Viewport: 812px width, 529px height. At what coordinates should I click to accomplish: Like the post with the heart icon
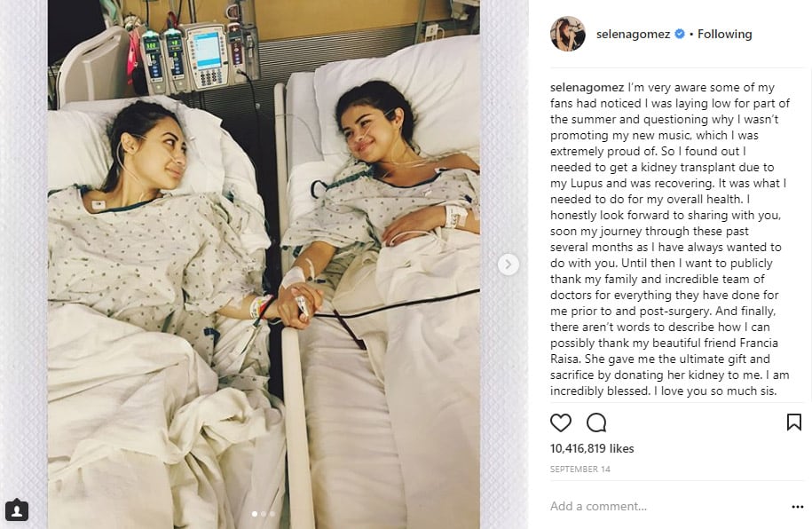point(560,422)
